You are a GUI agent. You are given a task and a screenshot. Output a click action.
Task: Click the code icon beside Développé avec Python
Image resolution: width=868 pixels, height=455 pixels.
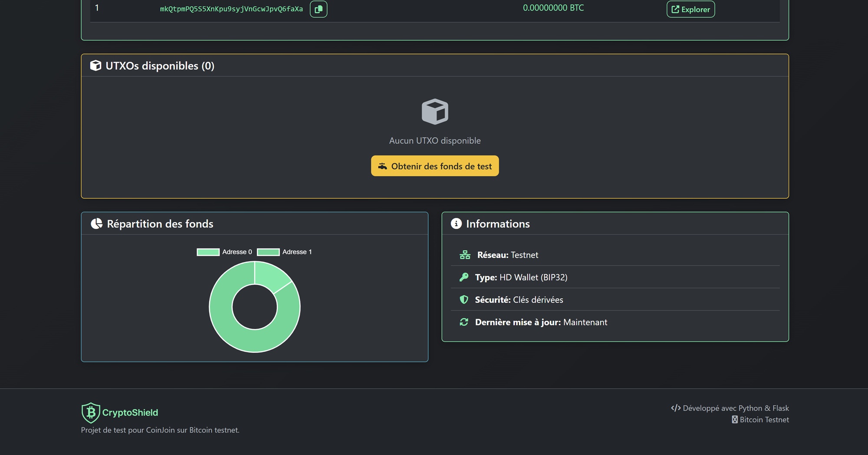pos(676,408)
